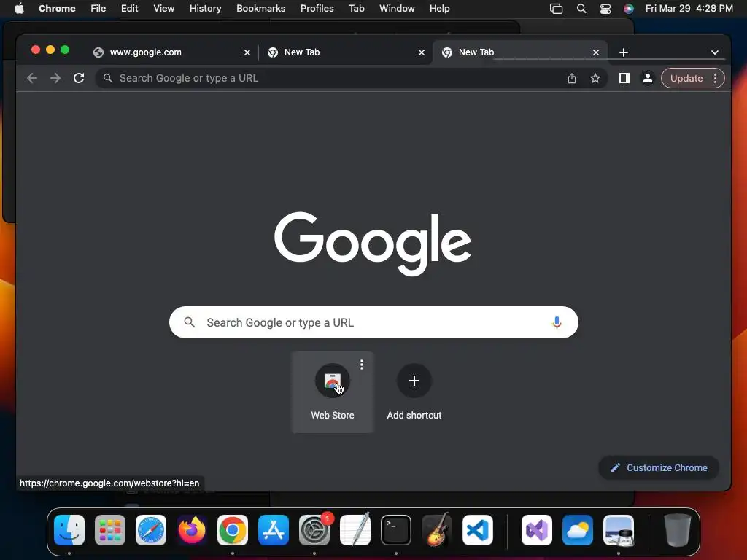747x560 pixels.
Task: Launch Safari from the Dock
Action: click(x=151, y=530)
